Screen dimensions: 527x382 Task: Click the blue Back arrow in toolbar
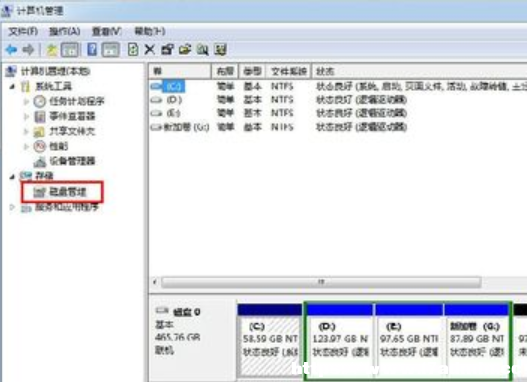tap(11, 50)
